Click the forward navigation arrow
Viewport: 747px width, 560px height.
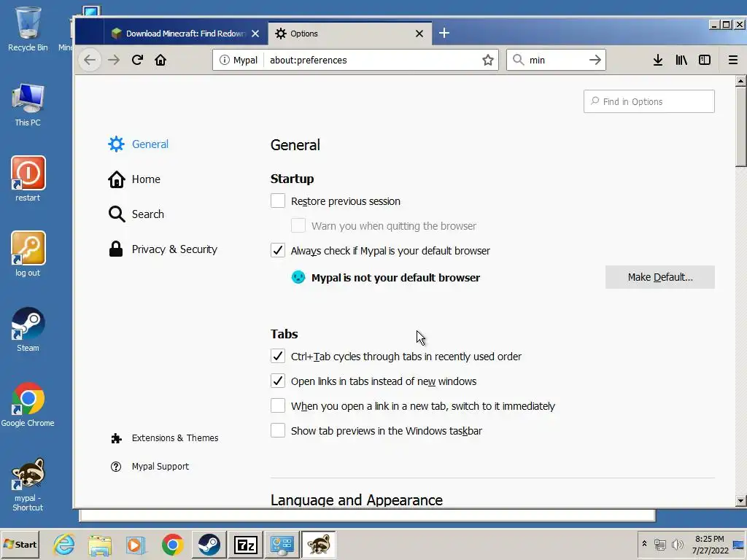pos(113,60)
